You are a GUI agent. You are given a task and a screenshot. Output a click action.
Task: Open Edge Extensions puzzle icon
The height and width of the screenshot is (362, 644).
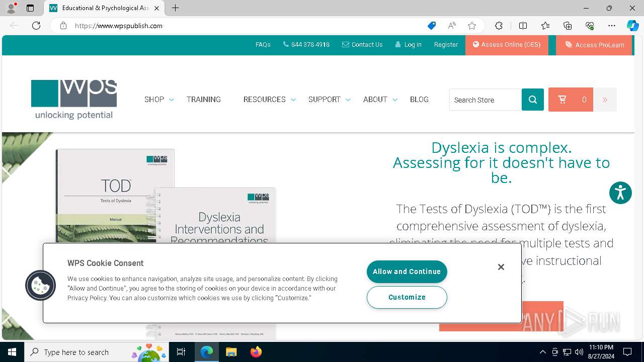[x=499, y=26]
